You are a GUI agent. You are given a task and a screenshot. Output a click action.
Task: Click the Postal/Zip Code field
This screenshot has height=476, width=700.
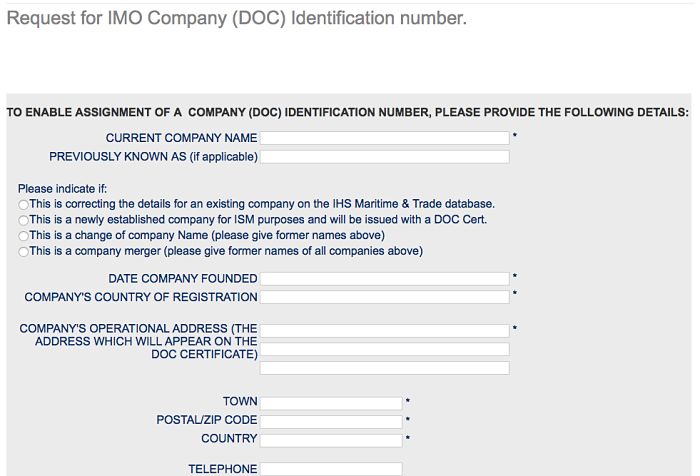pyautogui.click(x=331, y=421)
